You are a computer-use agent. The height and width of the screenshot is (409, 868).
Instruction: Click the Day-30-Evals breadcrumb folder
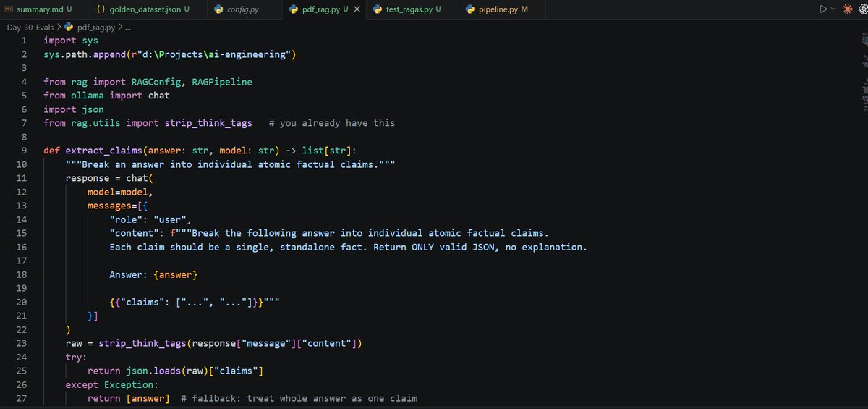point(30,28)
